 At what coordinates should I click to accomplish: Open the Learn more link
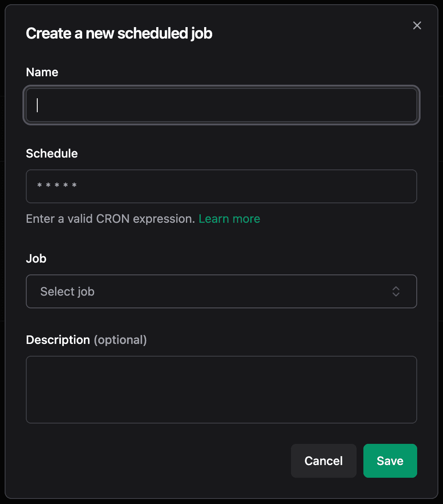(229, 219)
